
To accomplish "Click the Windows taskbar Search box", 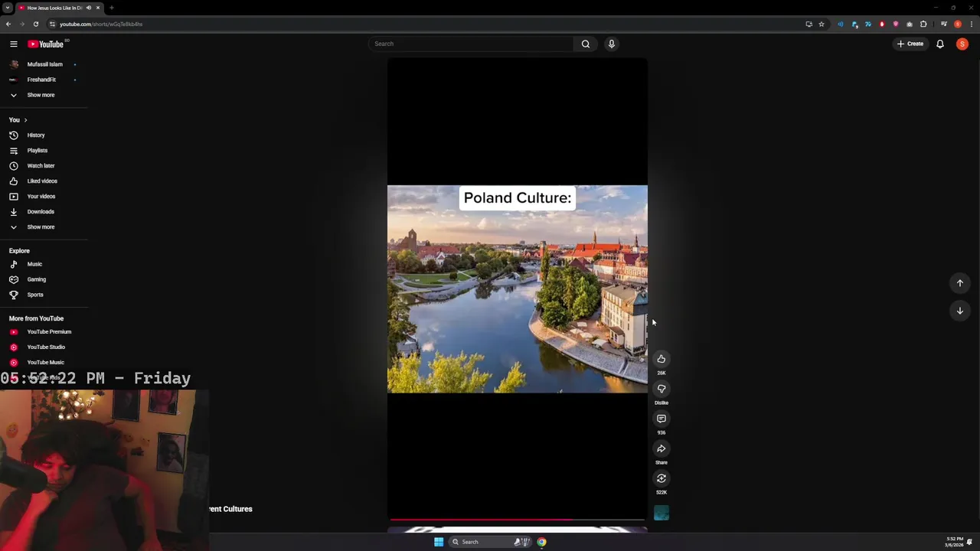I will point(490,542).
